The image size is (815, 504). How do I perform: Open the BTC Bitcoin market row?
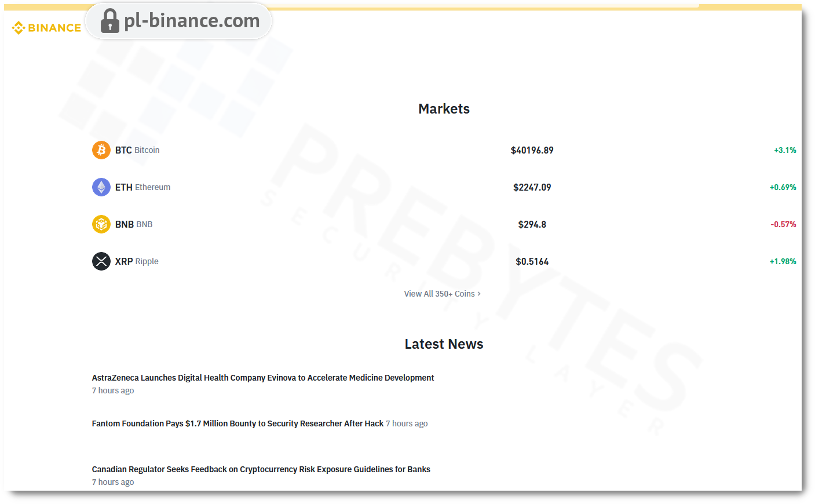coord(444,150)
